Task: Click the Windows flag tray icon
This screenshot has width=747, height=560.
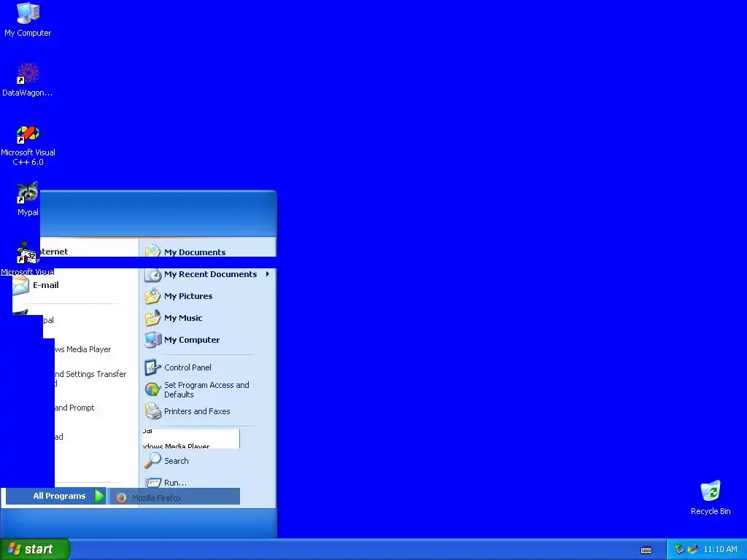Action: (693, 549)
